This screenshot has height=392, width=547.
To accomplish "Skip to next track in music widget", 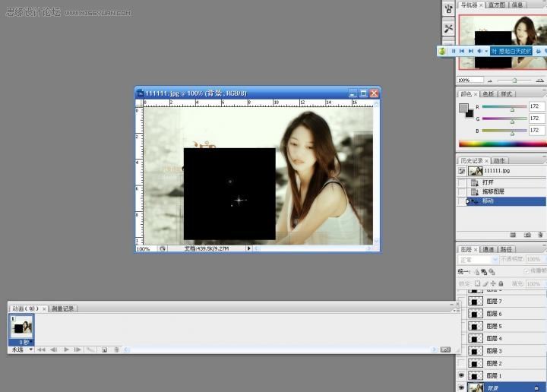I will tap(471, 51).
